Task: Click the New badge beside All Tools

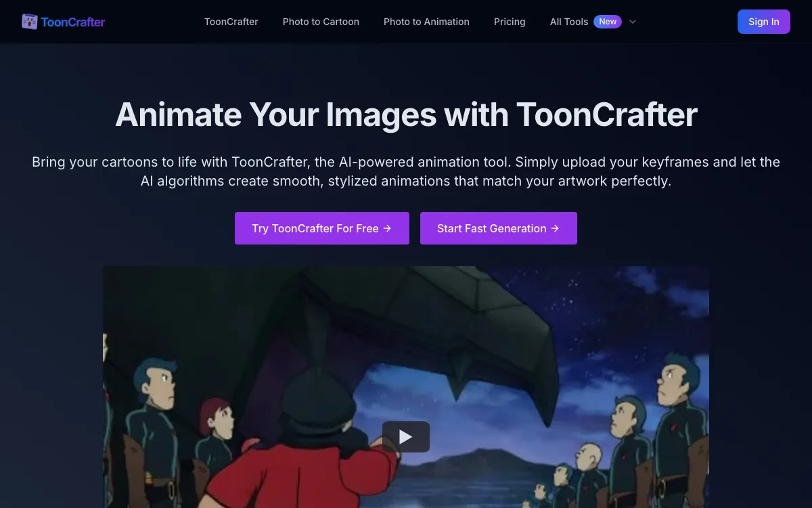Action: [x=608, y=22]
